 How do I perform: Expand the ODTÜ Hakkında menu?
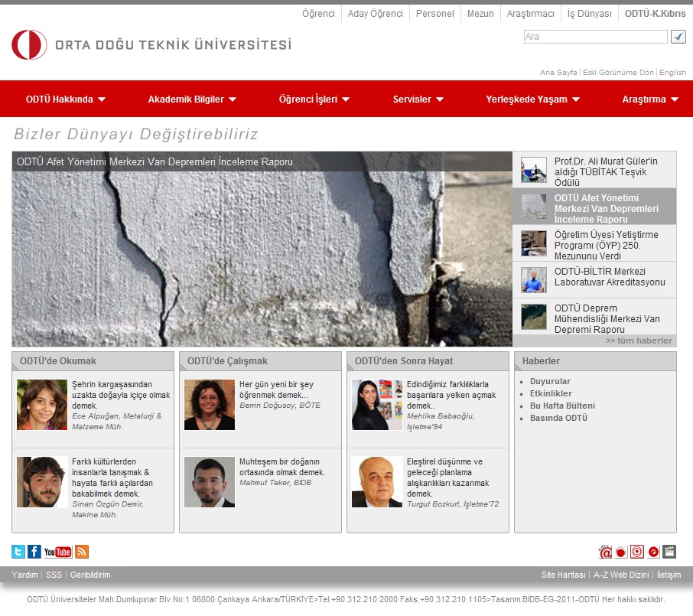click(x=66, y=99)
